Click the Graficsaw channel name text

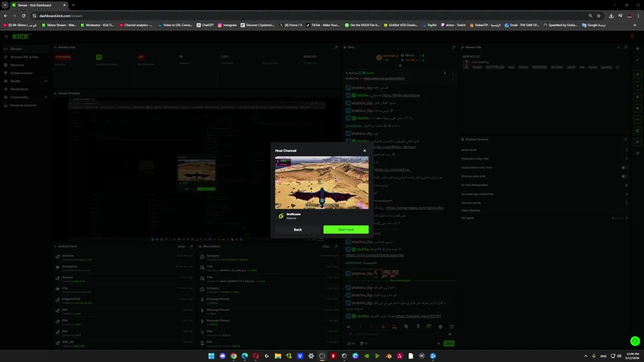click(x=293, y=214)
